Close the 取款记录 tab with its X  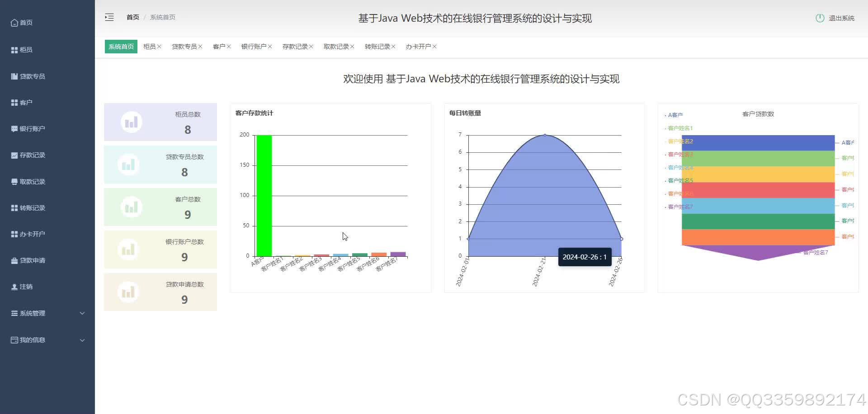352,47
